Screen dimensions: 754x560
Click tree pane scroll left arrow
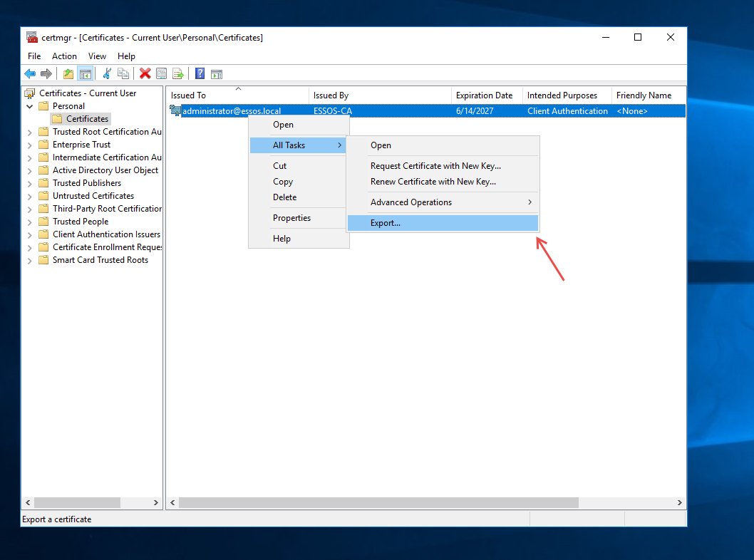point(28,502)
